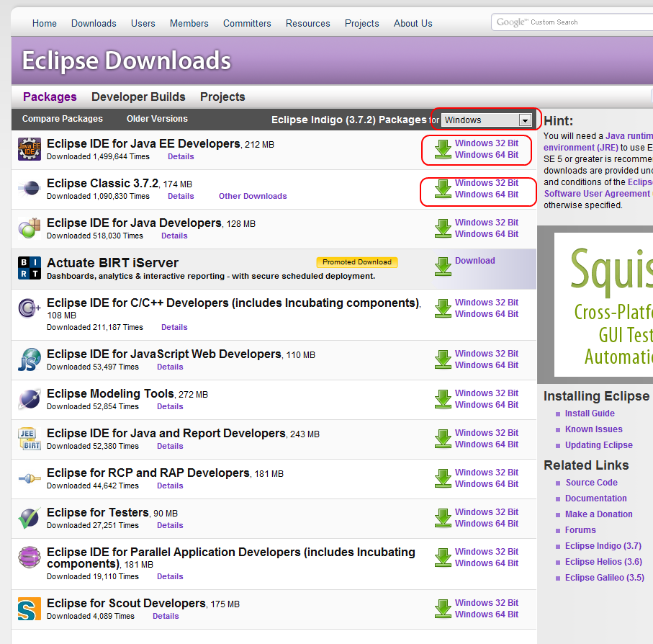Click the Scout Developers S icon
653x644 pixels.
click(29, 609)
